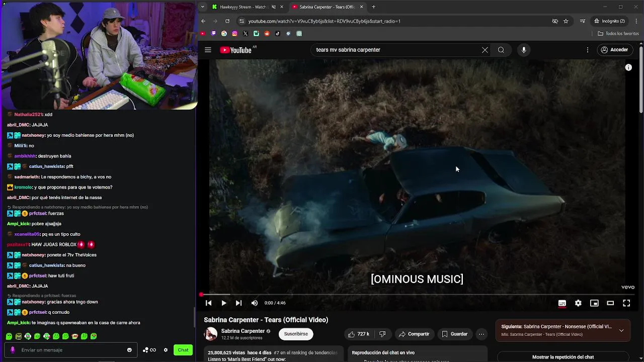Image resolution: width=644 pixels, height=362 pixels.
Task: Click the Suscribirse button
Action: coord(296,334)
